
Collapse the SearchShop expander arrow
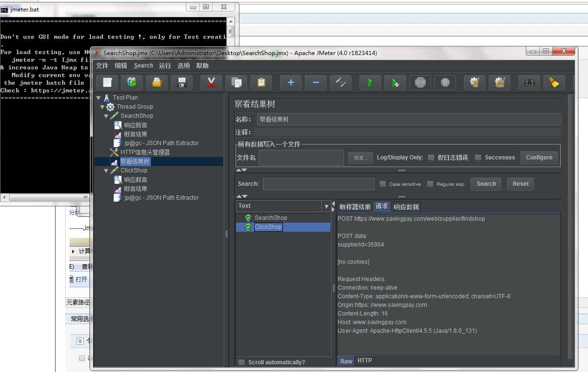(106, 116)
